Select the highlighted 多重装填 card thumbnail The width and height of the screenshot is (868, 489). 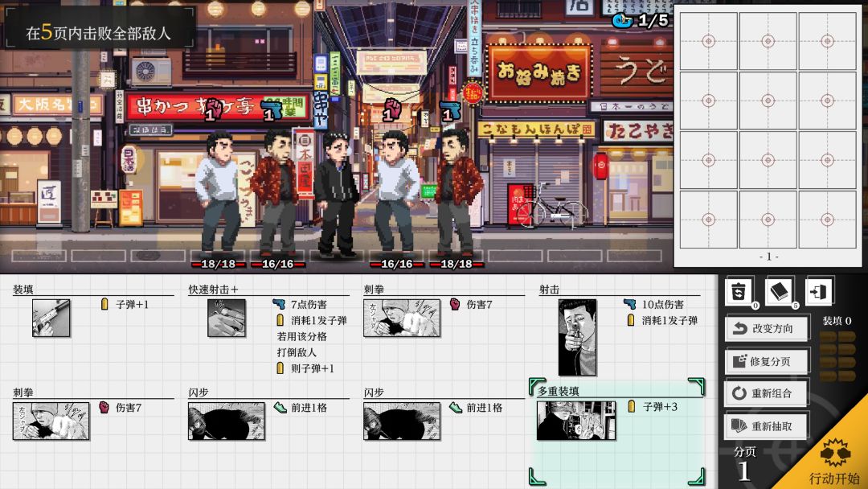(575, 421)
